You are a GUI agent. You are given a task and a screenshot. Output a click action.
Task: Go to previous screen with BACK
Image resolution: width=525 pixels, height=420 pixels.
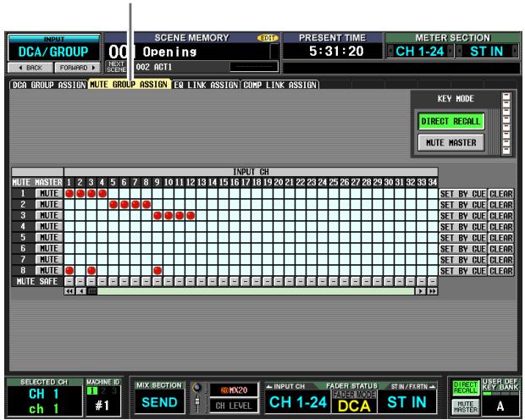[x=30, y=68]
